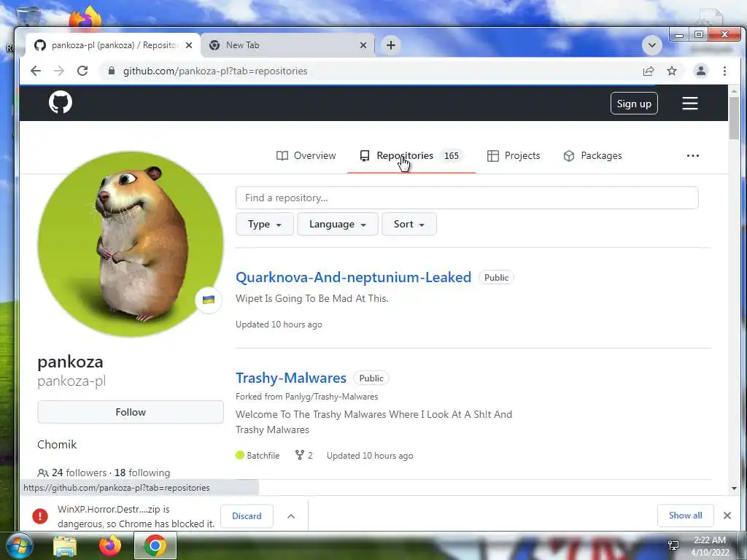
Task: Open the tab search dropdown arrow
Action: click(x=651, y=45)
